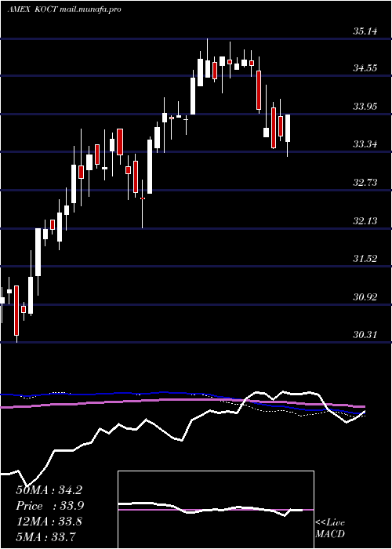Click the 34.55 price level label
Screen dimensions: 392x549
pos(365,68)
